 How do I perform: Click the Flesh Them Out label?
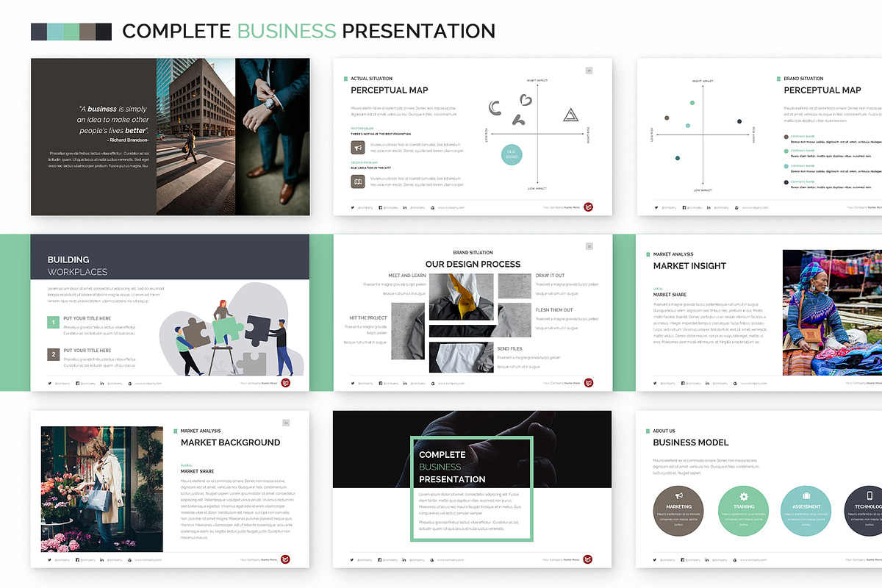tap(554, 310)
